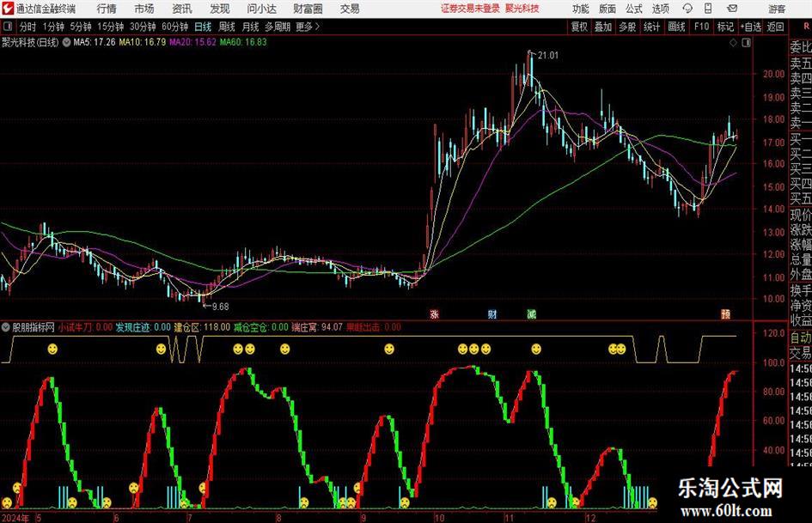
Task: Open the 功能 menu
Action: pyautogui.click(x=581, y=9)
